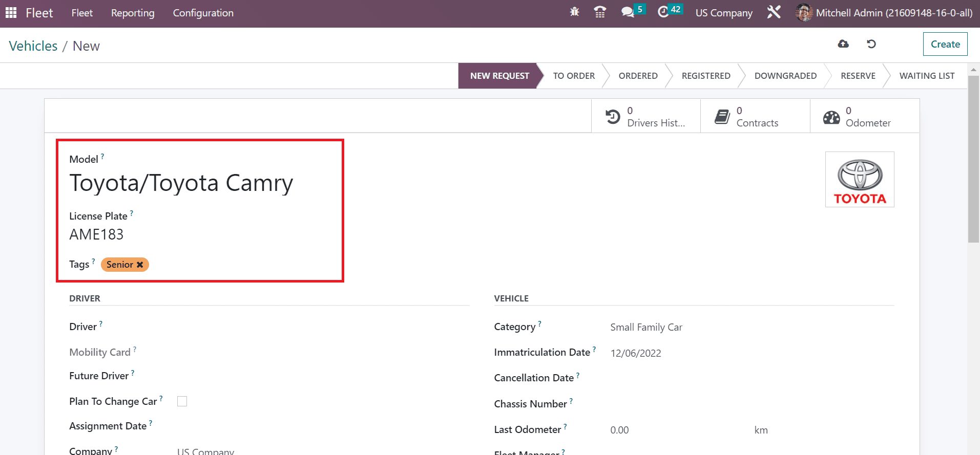Set status to To Order stage
Viewport: 980px width, 455px height.
click(x=574, y=76)
